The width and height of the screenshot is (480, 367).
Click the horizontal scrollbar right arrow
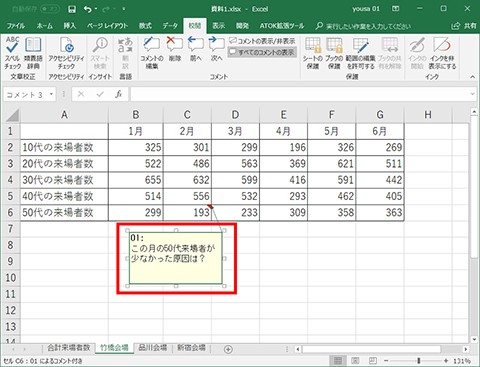click(466, 349)
